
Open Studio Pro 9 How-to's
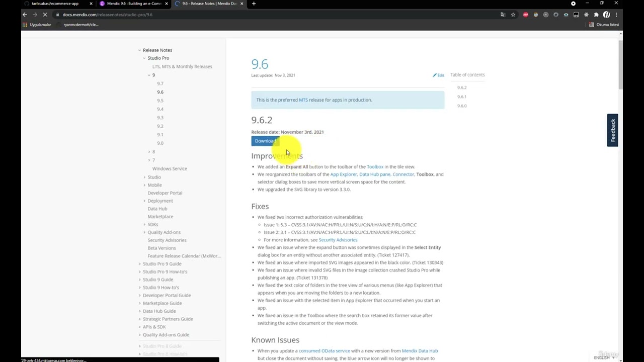click(165, 271)
